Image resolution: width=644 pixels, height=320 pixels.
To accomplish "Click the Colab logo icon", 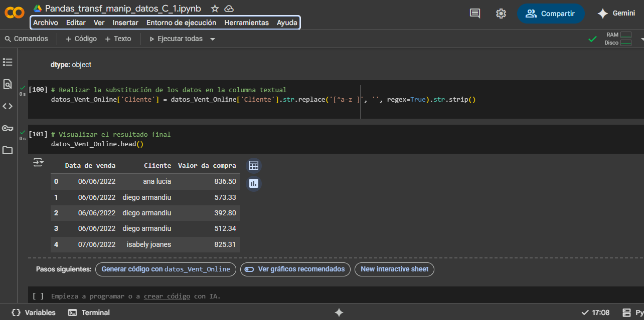I will 15,13.
